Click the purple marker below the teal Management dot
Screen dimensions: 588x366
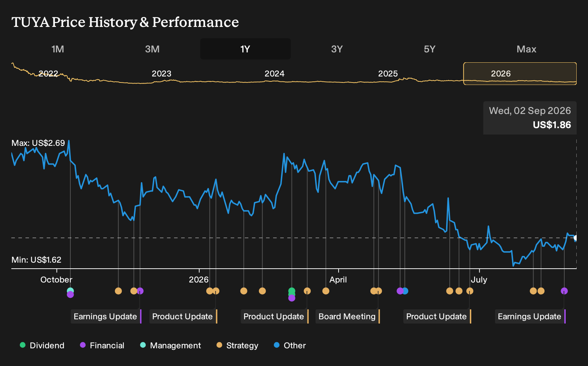click(x=70, y=294)
